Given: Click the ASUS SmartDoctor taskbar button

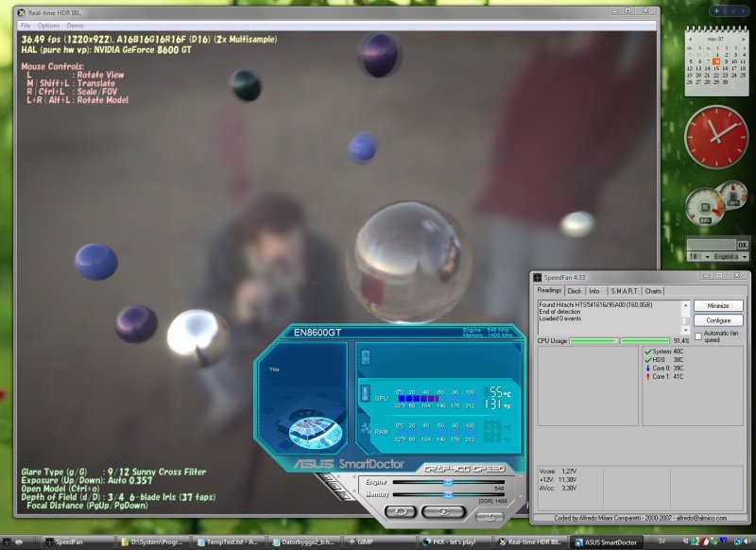Looking at the screenshot, I should pyautogui.click(x=606, y=542).
